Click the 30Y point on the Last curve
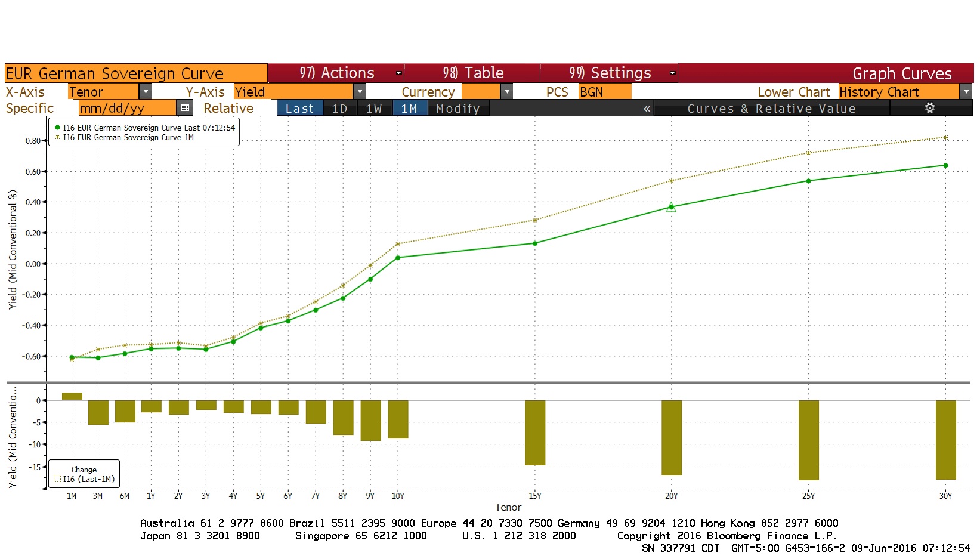 pyautogui.click(x=945, y=165)
